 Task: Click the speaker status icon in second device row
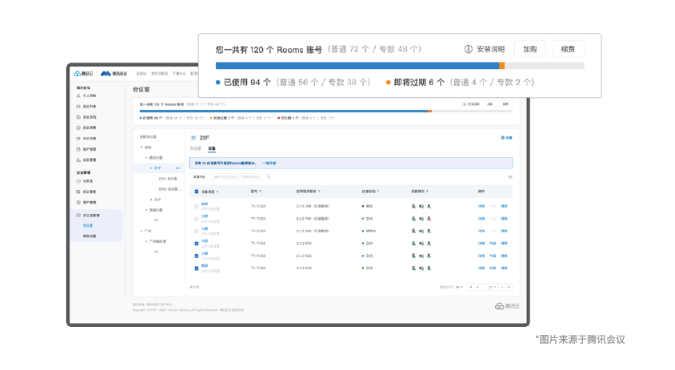[421, 219]
